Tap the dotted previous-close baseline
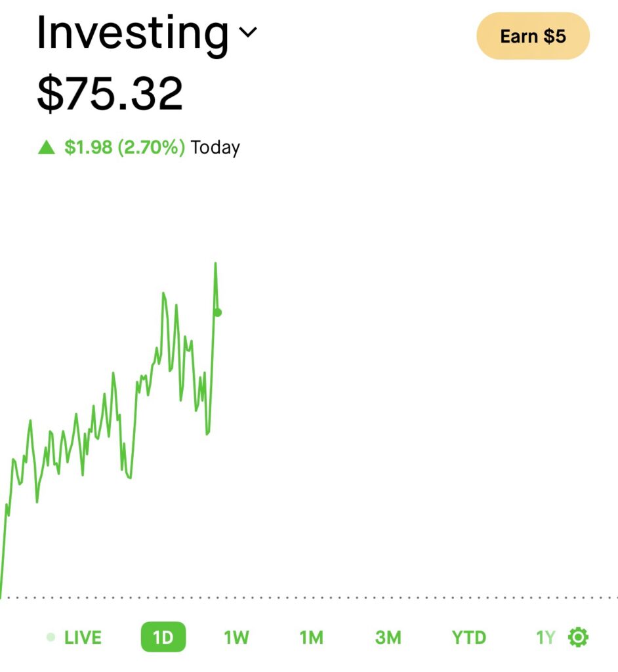Screen dimensions: 618x672 point(394,598)
